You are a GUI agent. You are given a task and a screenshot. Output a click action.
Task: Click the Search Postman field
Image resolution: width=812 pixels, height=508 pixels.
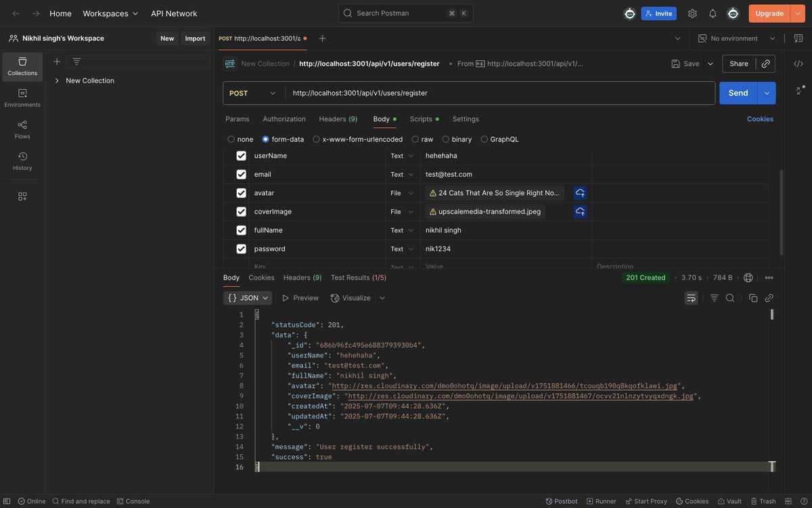click(x=406, y=14)
